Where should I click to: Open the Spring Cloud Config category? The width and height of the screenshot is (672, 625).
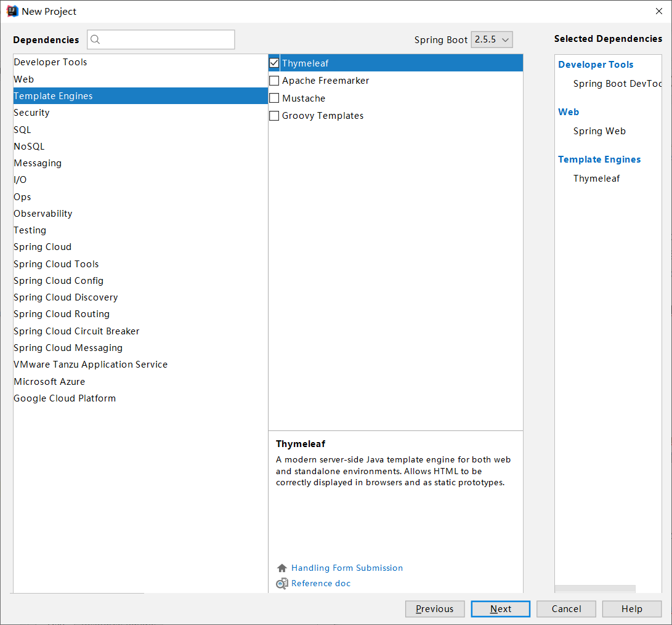pos(140,281)
